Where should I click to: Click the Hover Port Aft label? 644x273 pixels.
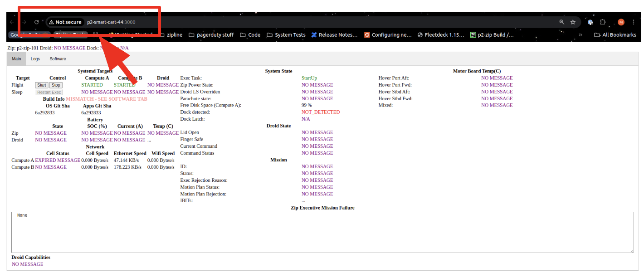tap(394, 78)
